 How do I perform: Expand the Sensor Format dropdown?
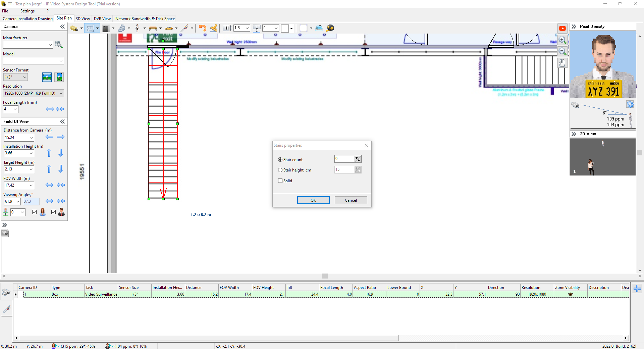[25, 77]
